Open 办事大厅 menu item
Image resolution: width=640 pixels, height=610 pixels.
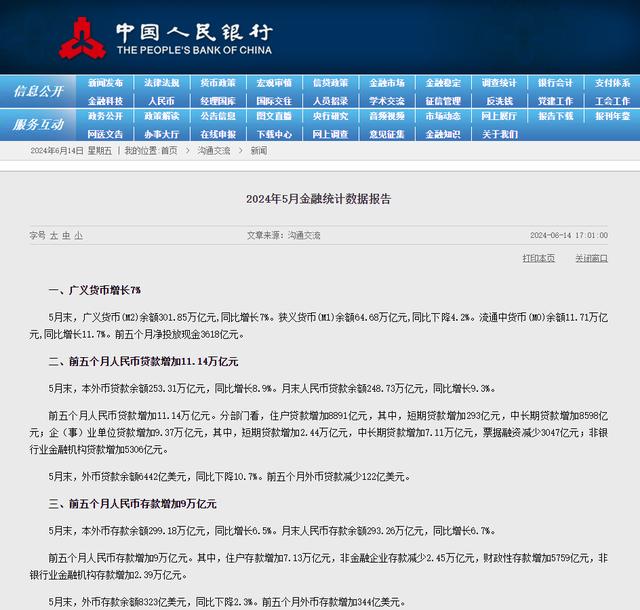point(162,134)
